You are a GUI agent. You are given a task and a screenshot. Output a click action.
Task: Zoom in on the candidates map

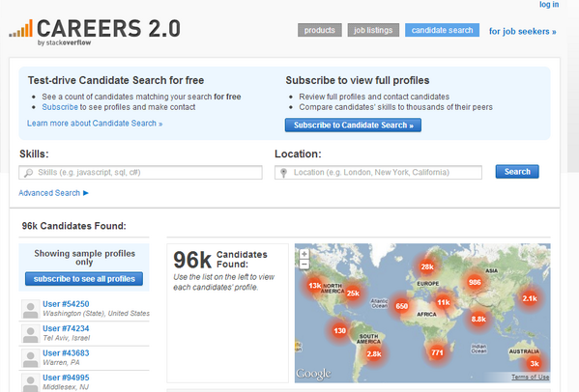pos(304,254)
